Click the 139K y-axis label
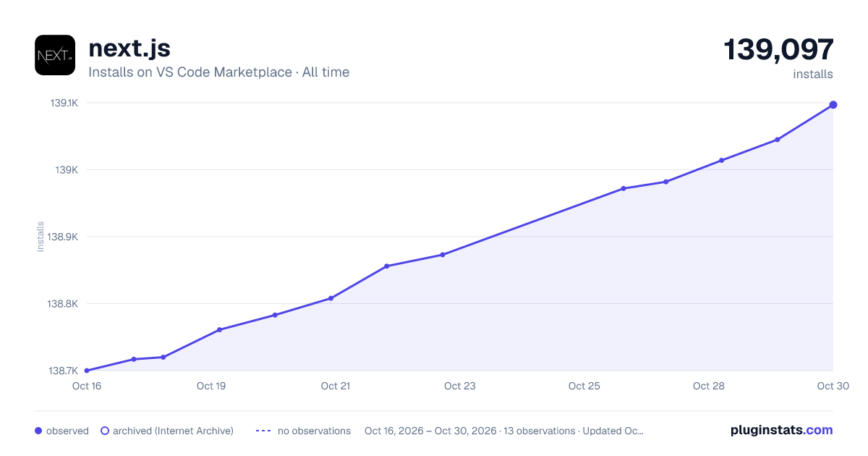 click(x=67, y=170)
